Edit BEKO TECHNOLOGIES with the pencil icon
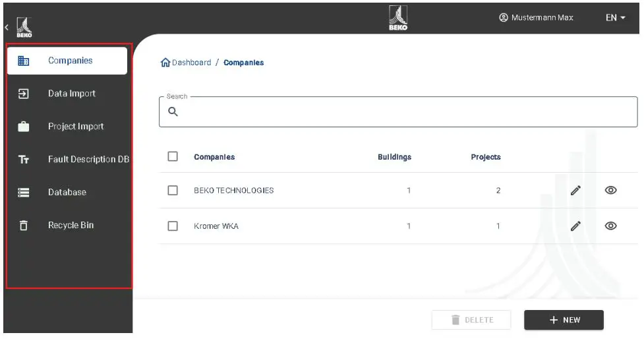644x339 pixels. (575, 190)
